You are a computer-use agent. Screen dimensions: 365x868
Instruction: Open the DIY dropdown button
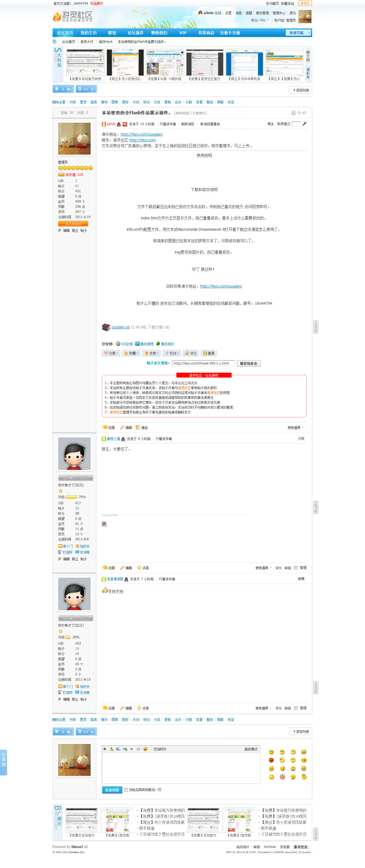[305, 3]
